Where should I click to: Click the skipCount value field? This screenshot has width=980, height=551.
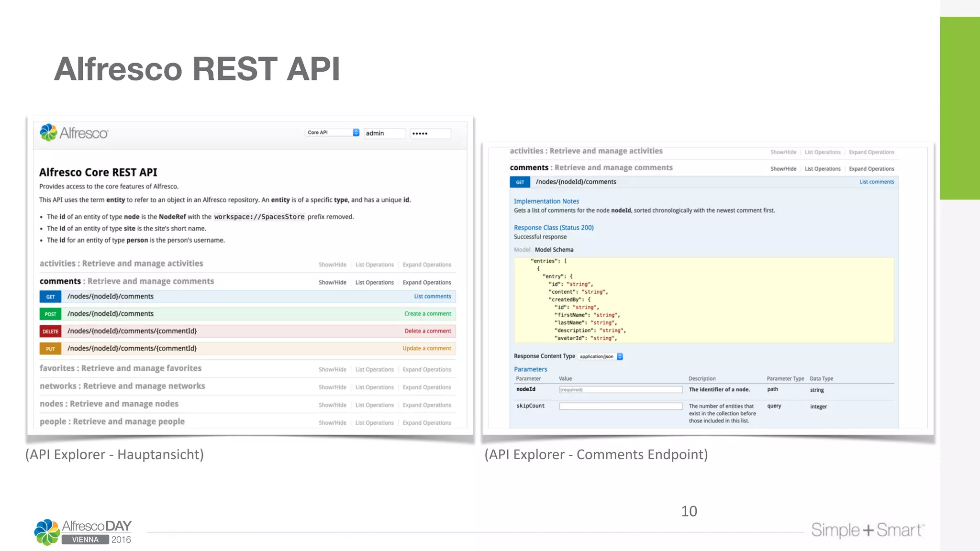pyautogui.click(x=621, y=406)
